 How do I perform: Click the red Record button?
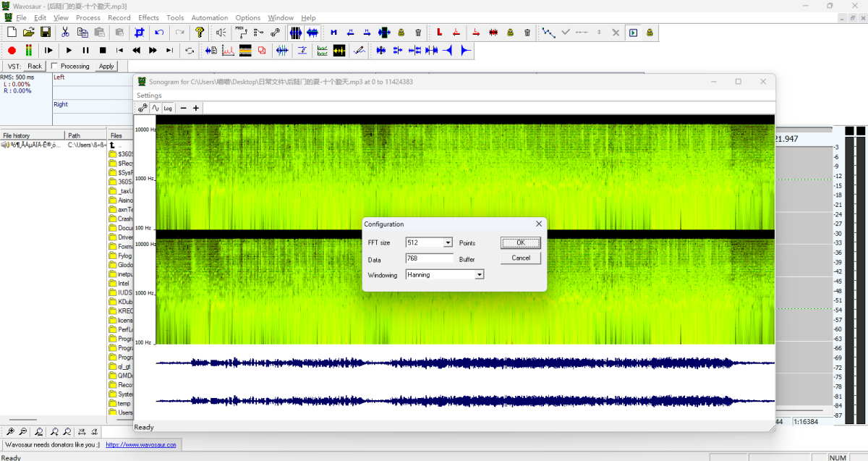pos(12,51)
